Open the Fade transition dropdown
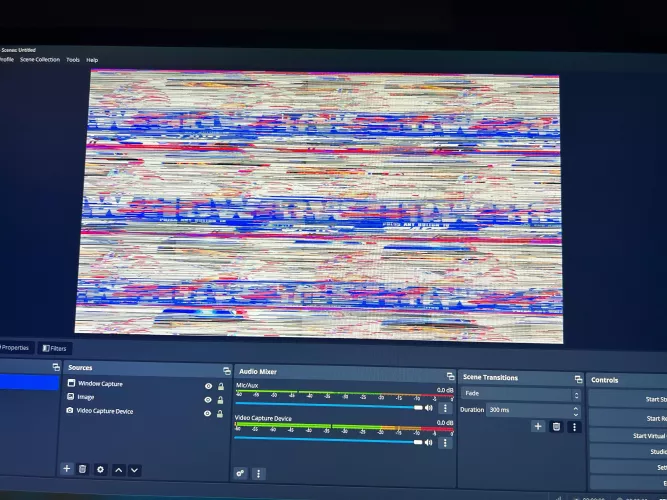 521,394
